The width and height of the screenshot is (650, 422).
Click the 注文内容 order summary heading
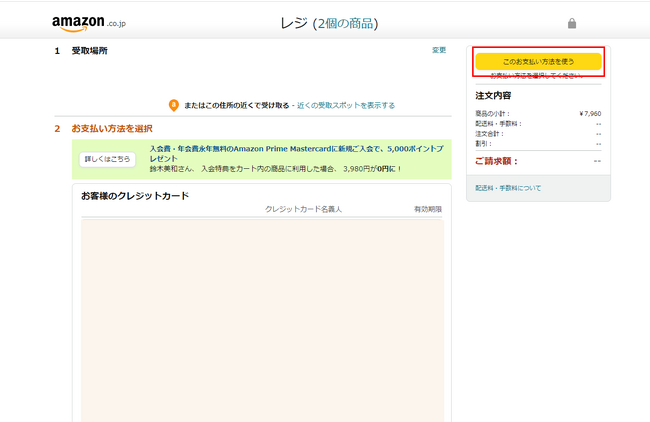493,95
